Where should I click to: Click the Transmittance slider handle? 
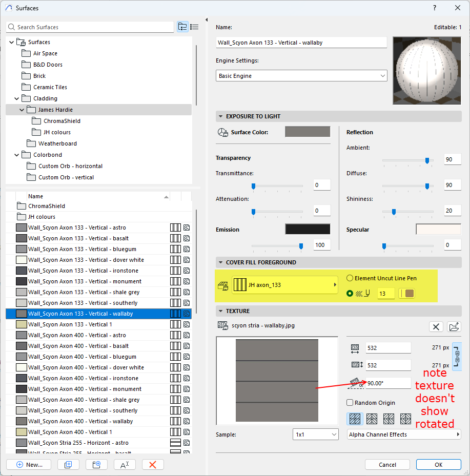pyautogui.click(x=254, y=186)
